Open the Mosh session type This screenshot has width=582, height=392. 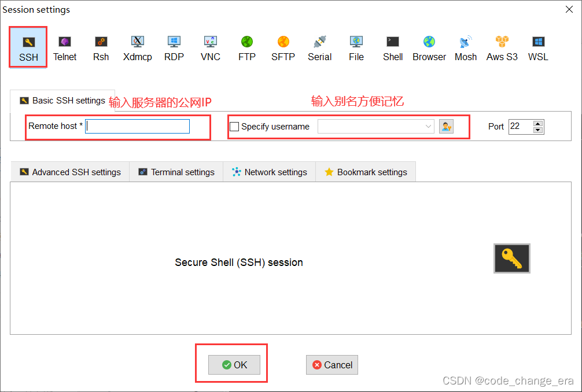(466, 49)
